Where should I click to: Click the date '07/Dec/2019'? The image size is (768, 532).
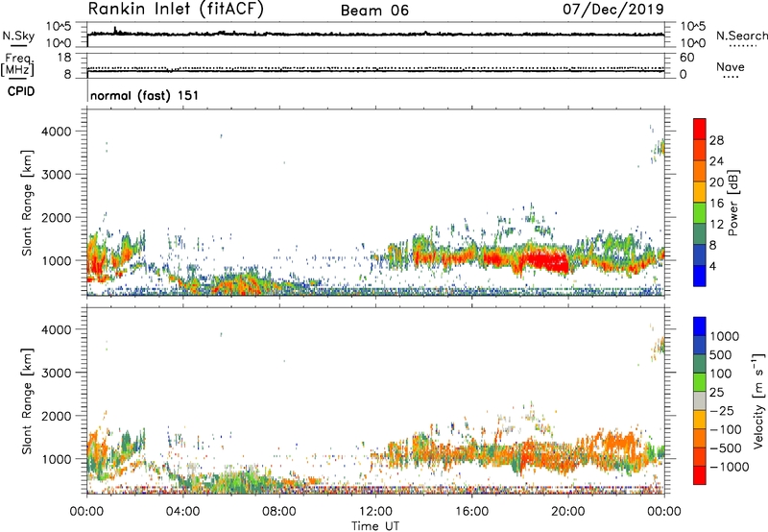[612, 9]
